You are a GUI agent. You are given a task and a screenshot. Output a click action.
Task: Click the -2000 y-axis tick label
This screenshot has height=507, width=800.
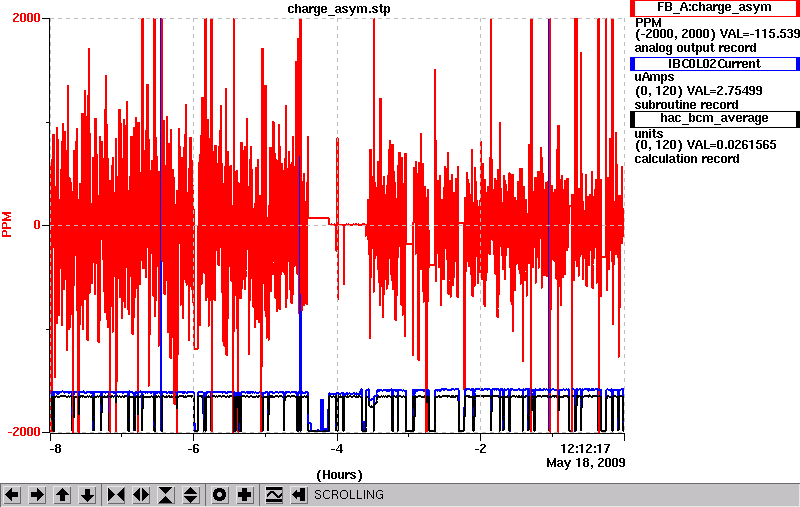(x=24, y=432)
